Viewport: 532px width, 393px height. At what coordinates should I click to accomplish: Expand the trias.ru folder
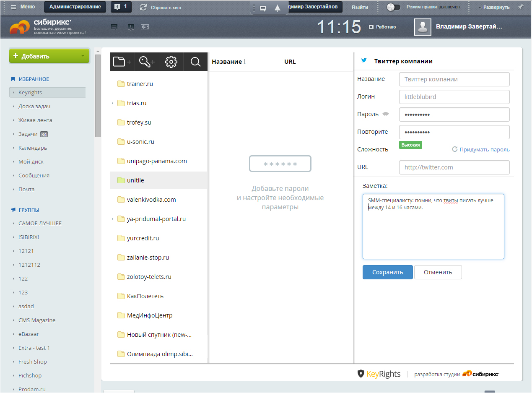point(113,103)
